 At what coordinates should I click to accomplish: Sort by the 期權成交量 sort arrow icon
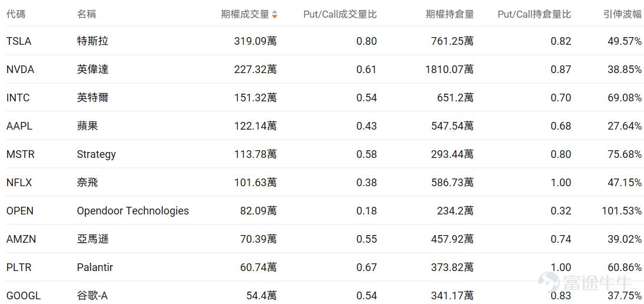pyautogui.click(x=274, y=15)
